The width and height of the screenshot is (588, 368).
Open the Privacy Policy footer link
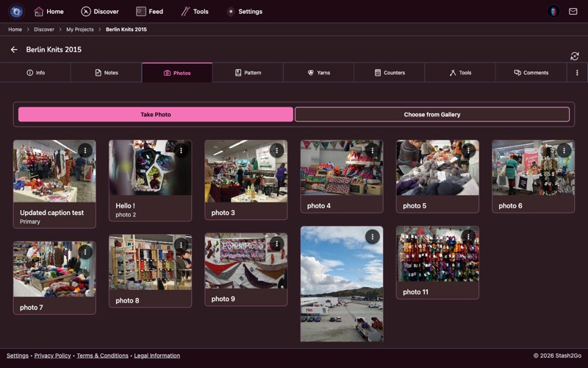[x=52, y=355]
